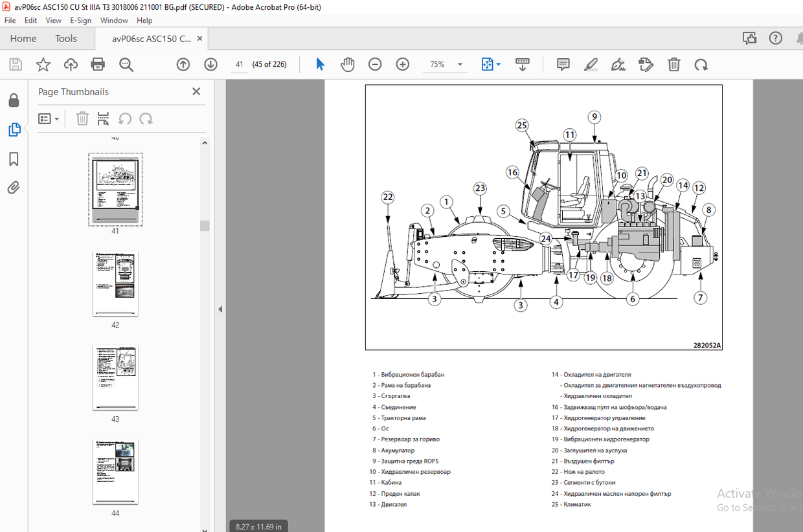Rotate the current page with the rotate icon

coord(701,64)
